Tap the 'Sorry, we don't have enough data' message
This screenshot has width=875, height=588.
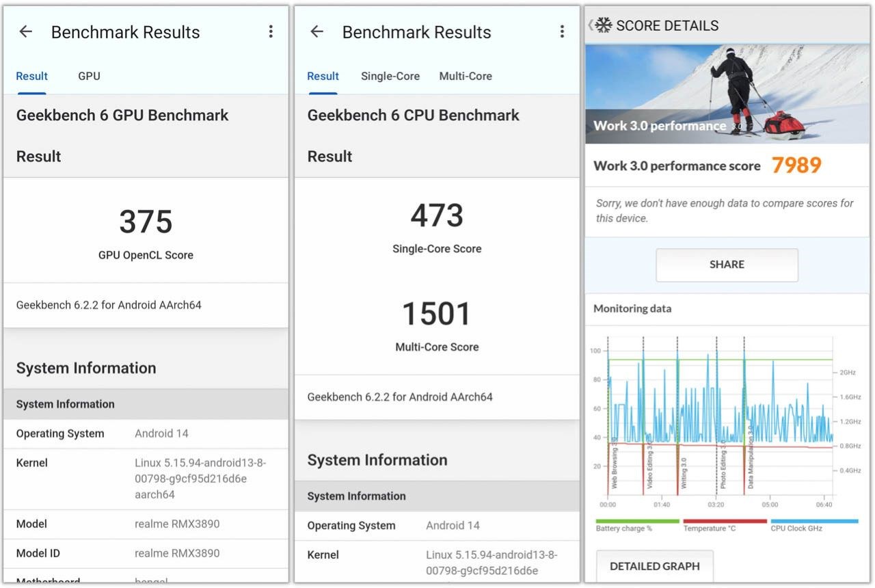click(x=725, y=211)
